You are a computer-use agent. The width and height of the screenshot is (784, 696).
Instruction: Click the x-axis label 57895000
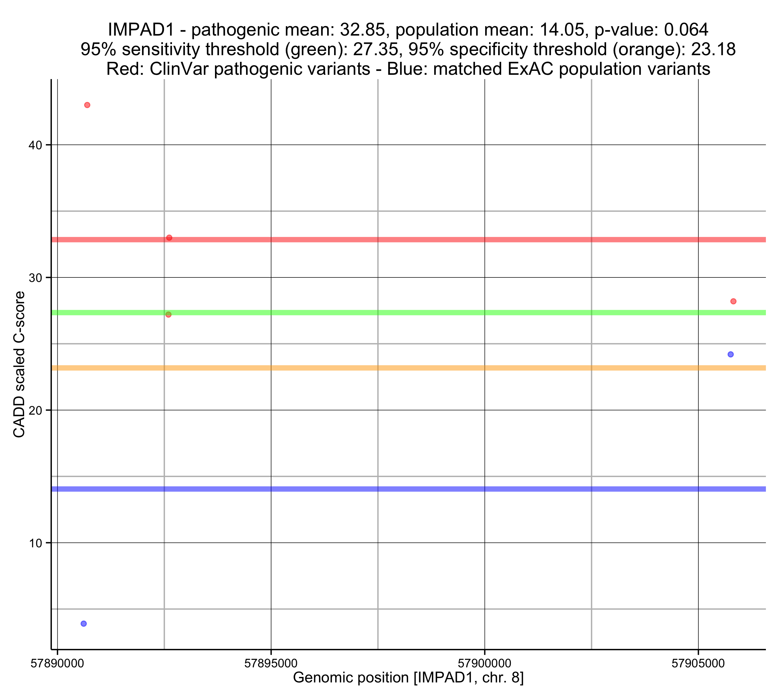point(271,663)
